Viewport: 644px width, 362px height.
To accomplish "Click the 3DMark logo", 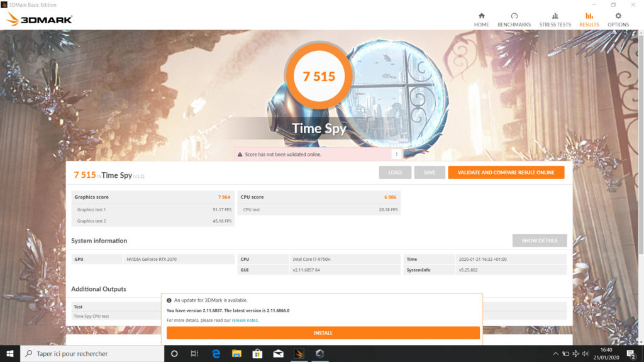I will point(40,19).
